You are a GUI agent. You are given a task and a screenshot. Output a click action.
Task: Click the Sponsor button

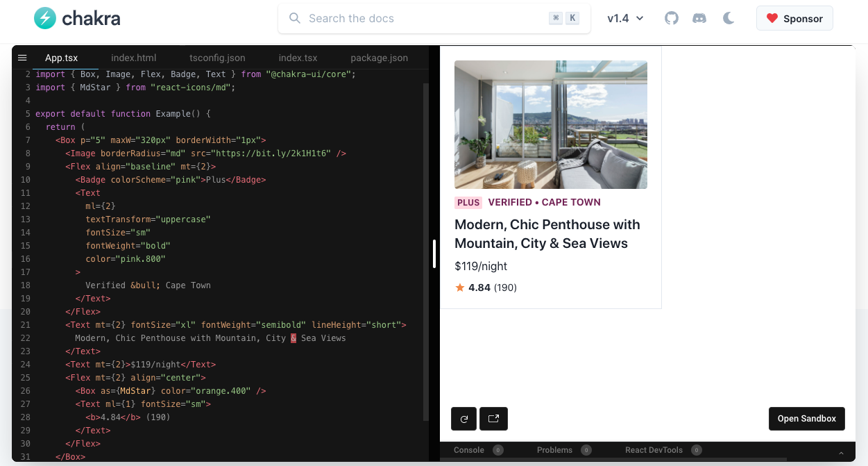point(794,19)
